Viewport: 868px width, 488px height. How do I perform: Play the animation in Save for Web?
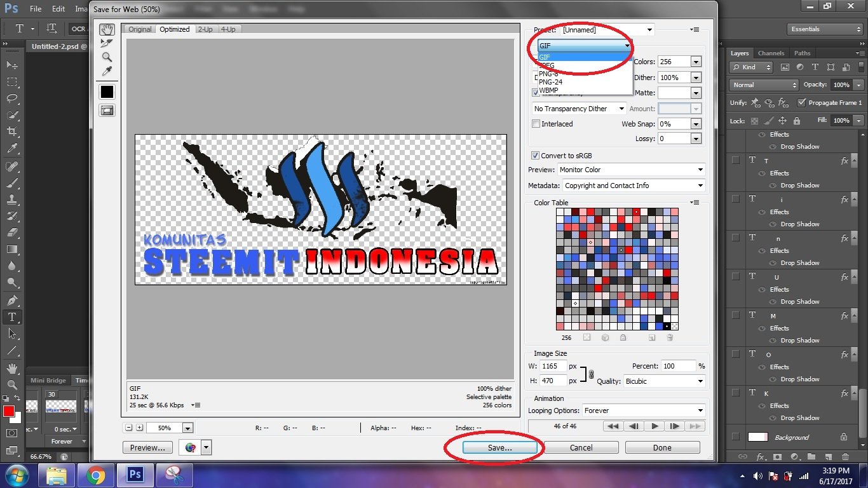pyautogui.click(x=654, y=426)
